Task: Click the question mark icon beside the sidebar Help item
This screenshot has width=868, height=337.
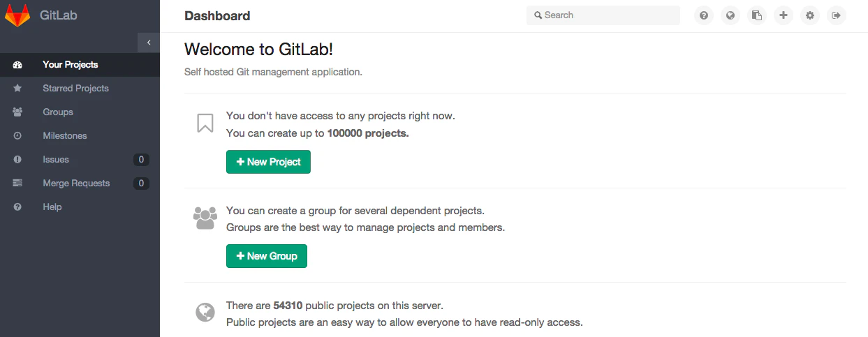Action: 17,207
